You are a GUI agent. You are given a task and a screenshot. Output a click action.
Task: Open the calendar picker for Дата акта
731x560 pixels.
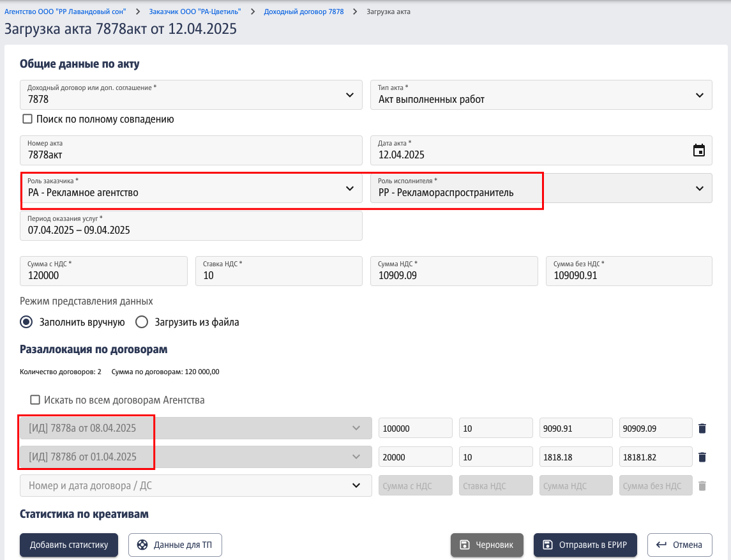point(698,150)
